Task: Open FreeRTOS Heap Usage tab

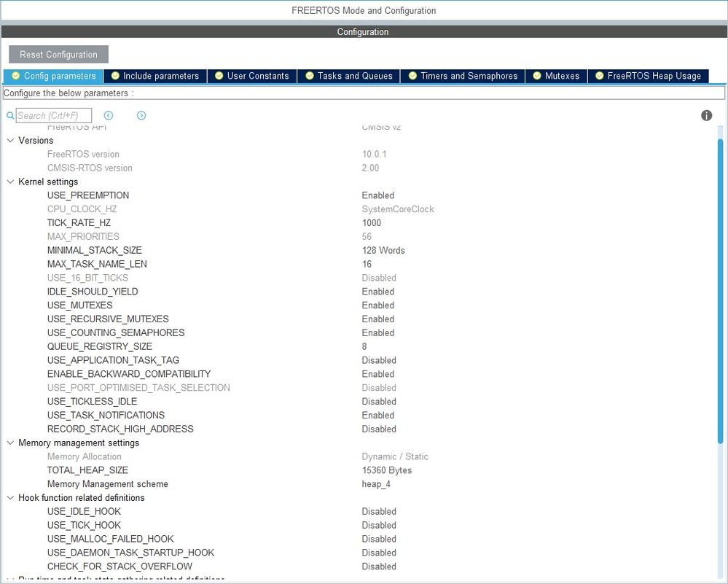Action: (648, 76)
